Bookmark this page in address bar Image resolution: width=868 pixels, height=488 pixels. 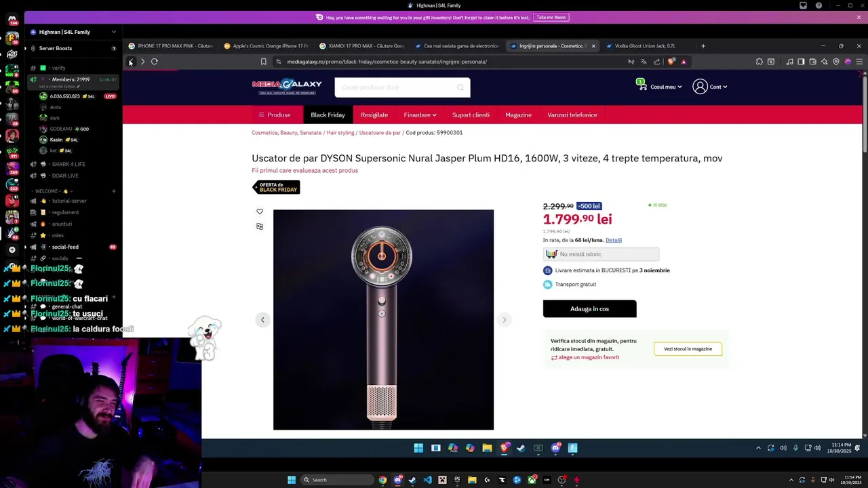(x=264, y=62)
